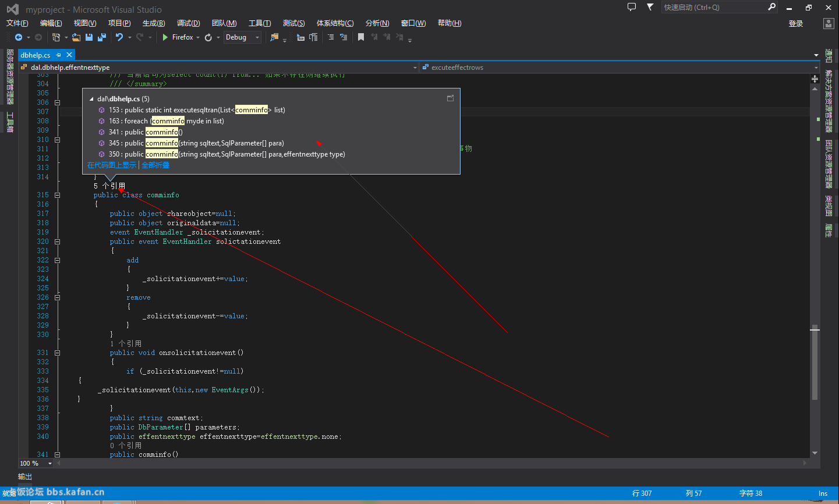Open Find in Files toolbar icon
Image resolution: width=839 pixels, height=504 pixels.
point(274,37)
